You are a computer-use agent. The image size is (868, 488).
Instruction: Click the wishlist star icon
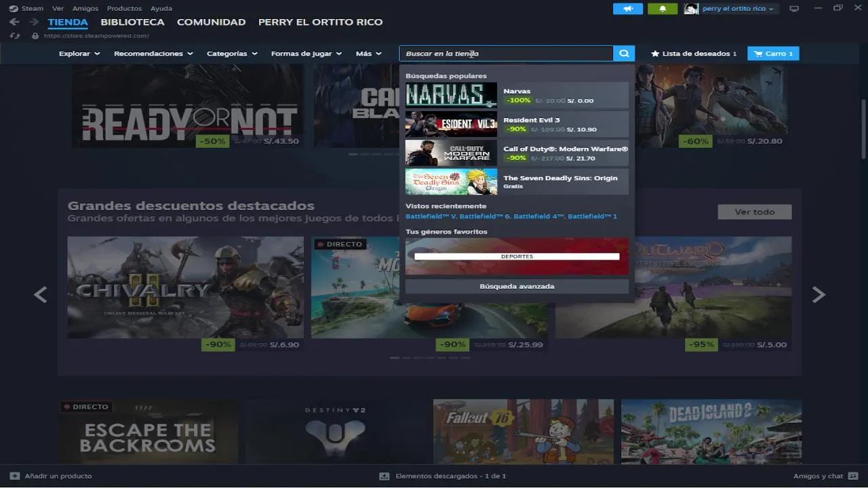point(655,54)
